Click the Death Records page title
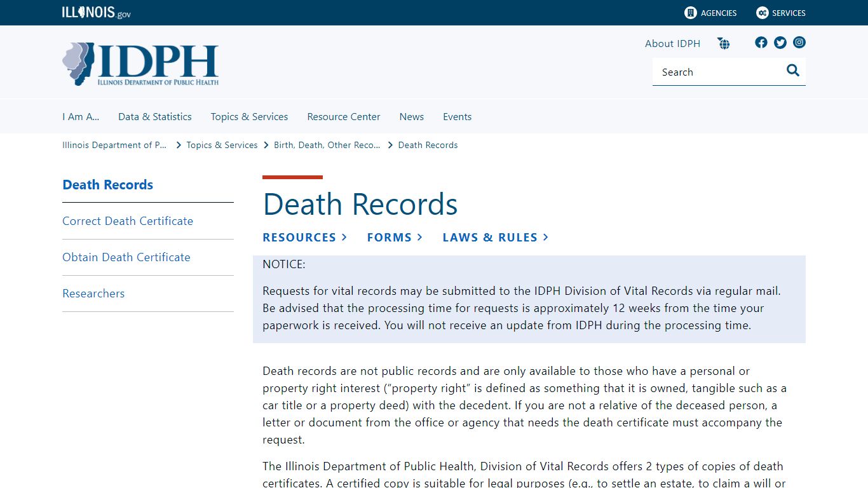The height and width of the screenshot is (488, 868). [x=360, y=204]
